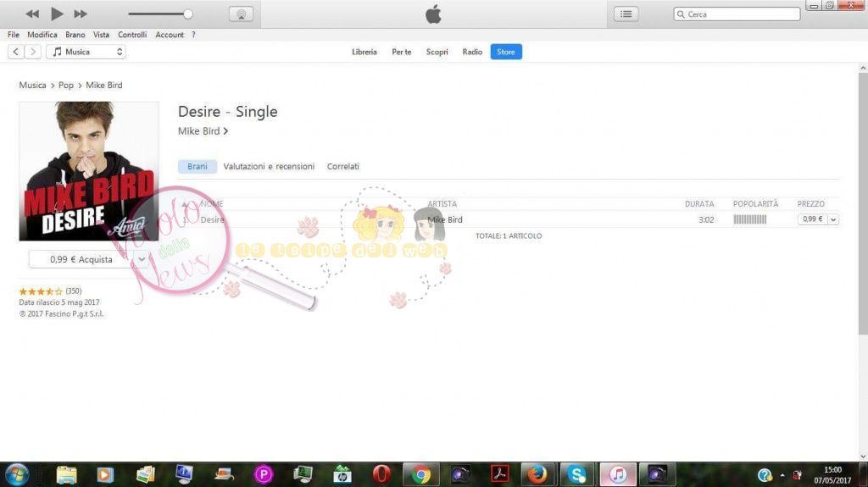Viewport: 868px width, 487px height.
Task: Click the scrollbar down arrow
Action: [x=863, y=457]
